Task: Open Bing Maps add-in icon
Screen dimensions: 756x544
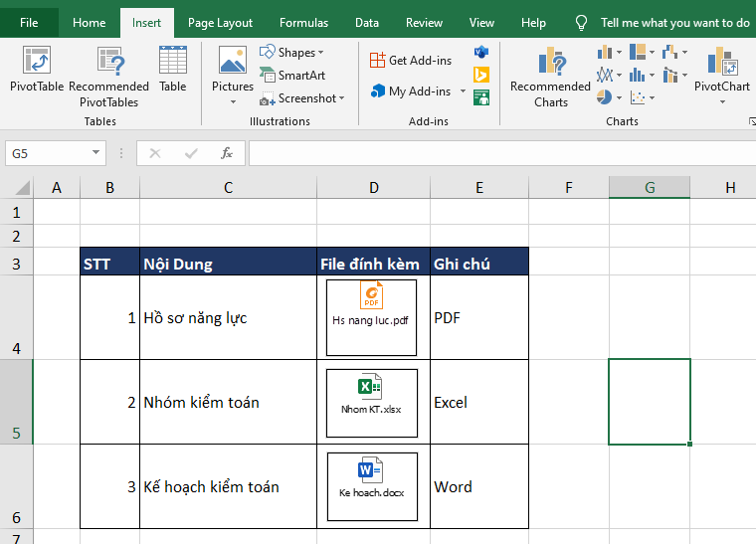Action: [481, 75]
